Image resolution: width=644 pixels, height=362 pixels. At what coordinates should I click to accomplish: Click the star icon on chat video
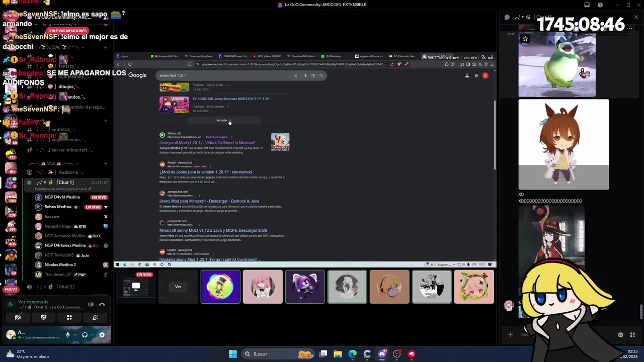(525, 39)
